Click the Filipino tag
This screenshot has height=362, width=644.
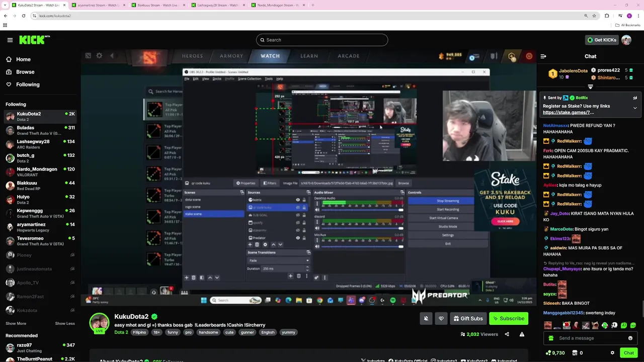pos(139,332)
